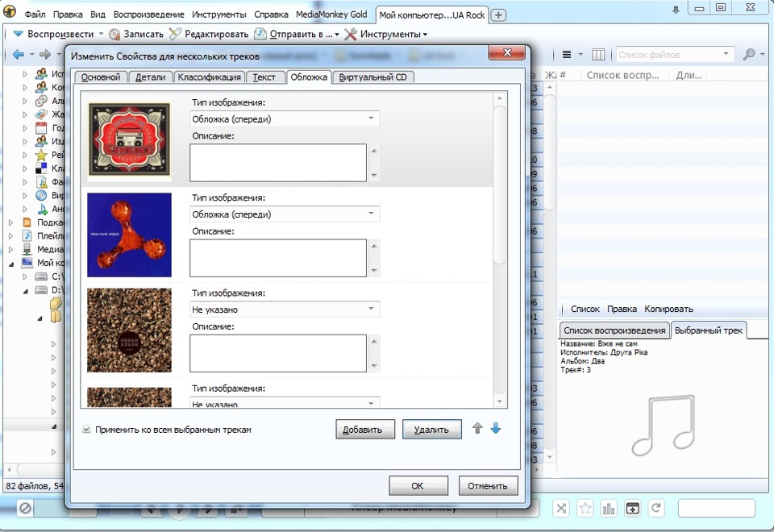Click the stop circle icon in the player bar

click(x=25, y=508)
